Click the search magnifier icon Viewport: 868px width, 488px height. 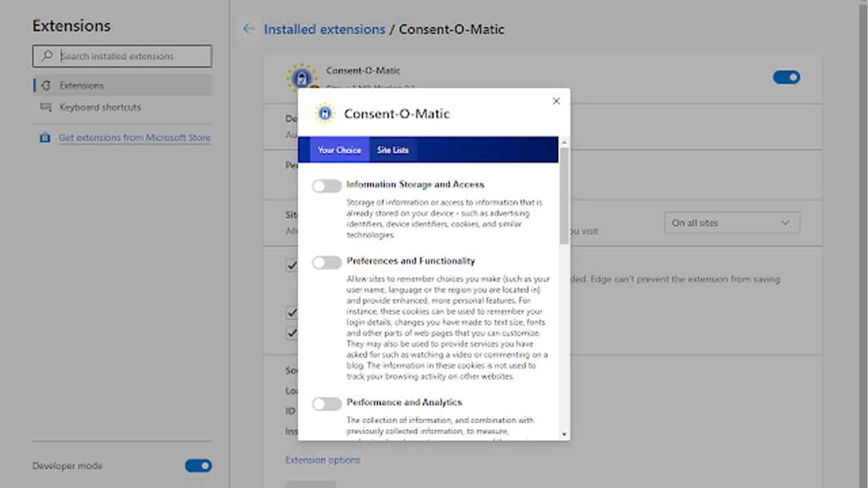47,56
